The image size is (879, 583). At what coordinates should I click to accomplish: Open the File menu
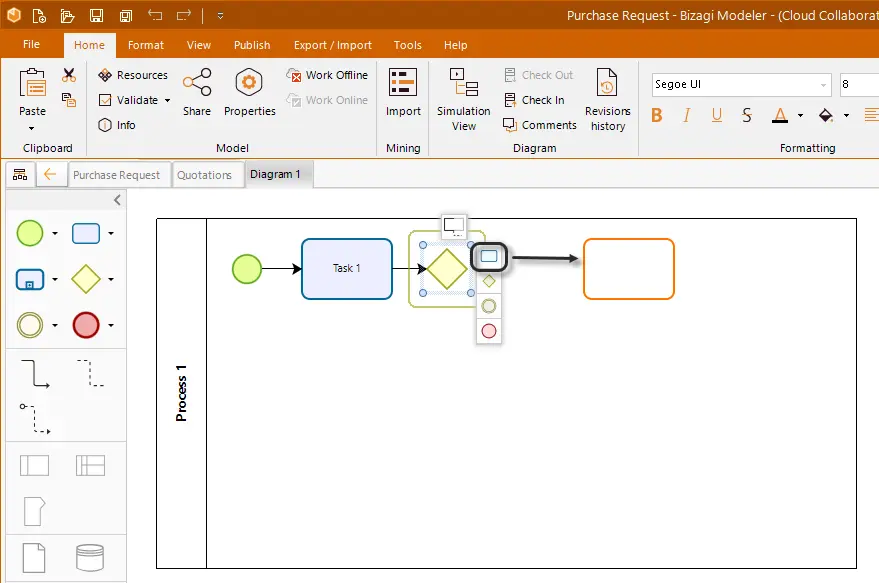click(31, 44)
